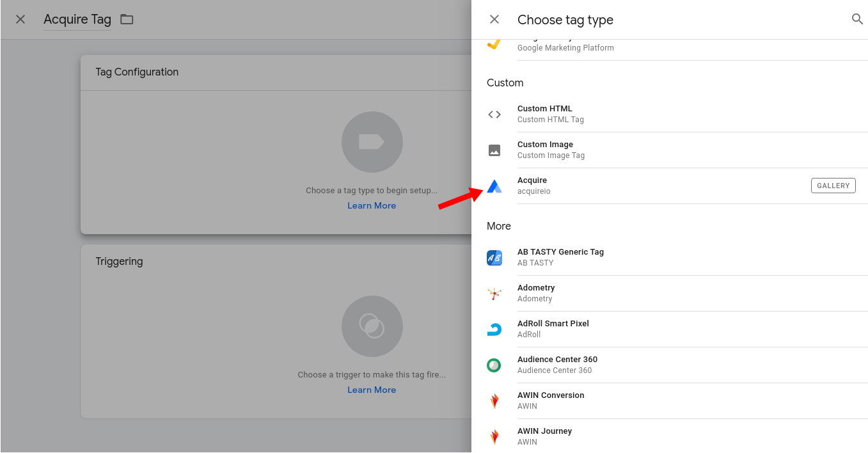This screenshot has height=453, width=868.
Task: Open Learn More link under Triggering
Action: click(372, 390)
